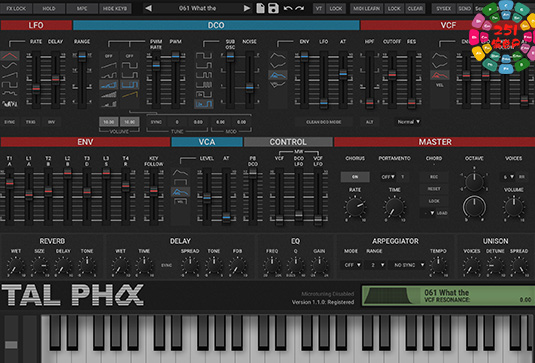Image resolution: width=535 pixels, height=363 pixels.
Task: Select the LFO square waveform
Action: tap(10, 84)
